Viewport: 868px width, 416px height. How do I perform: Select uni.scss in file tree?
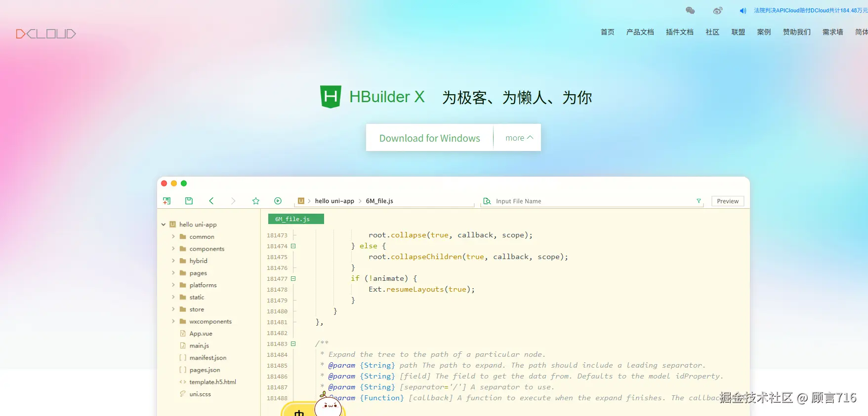pos(200,394)
